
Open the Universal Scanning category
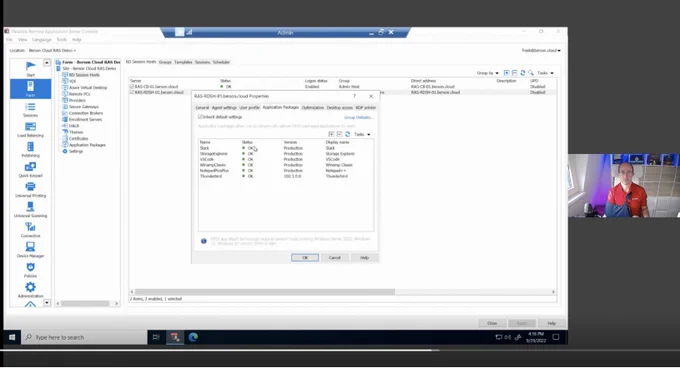pos(30,209)
